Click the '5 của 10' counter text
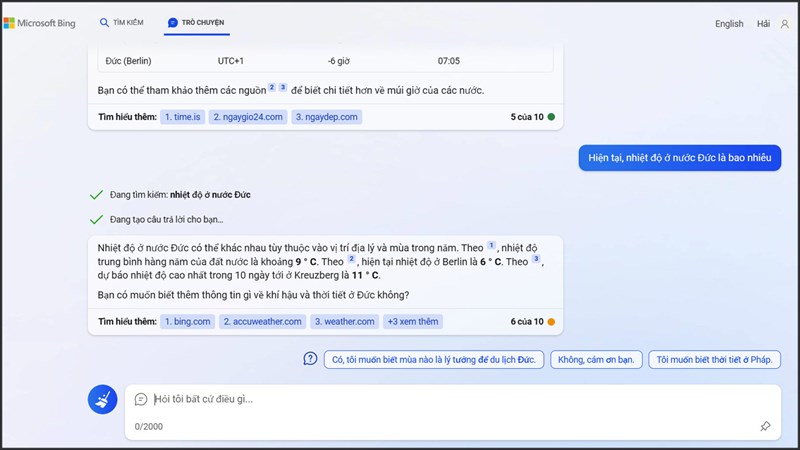The image size is (800, 450). pos(527,117)
